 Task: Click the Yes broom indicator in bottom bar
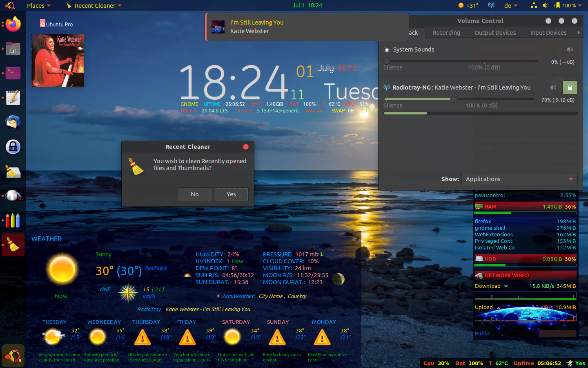pyautogui.click(x=576, y=363)
